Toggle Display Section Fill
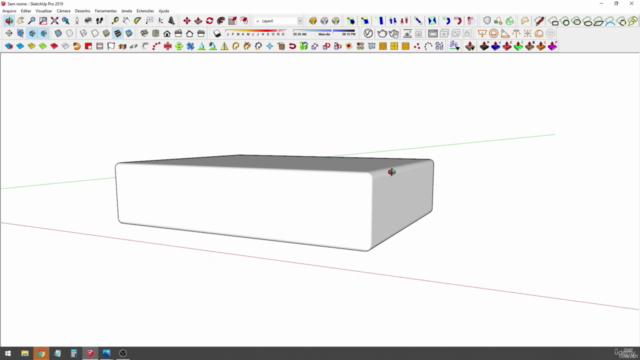The image size is (640, 360). point(44,33)
